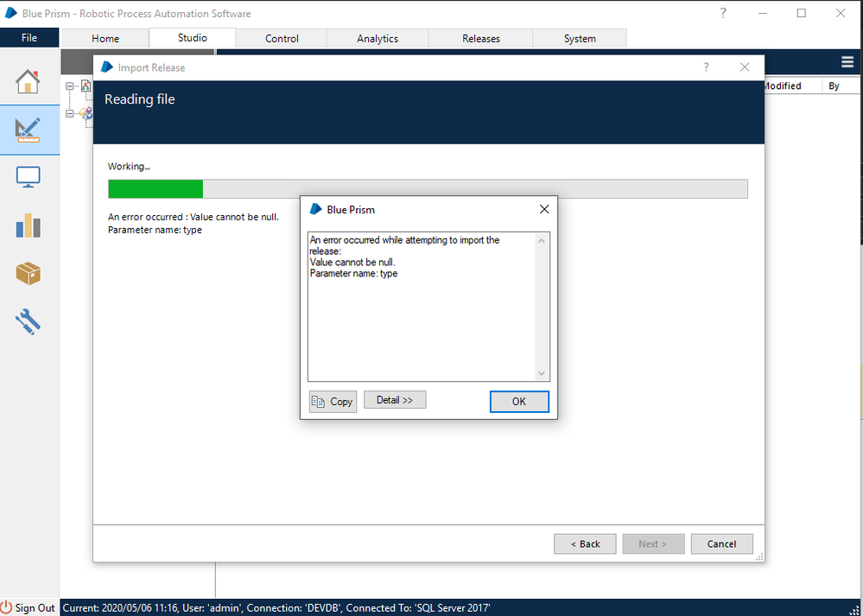Click OK in the error dialog
The image size is (863, 616).
519,402
